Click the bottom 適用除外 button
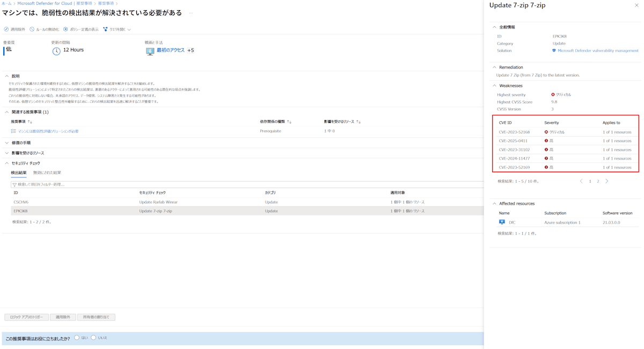 [x=63, y=317]
